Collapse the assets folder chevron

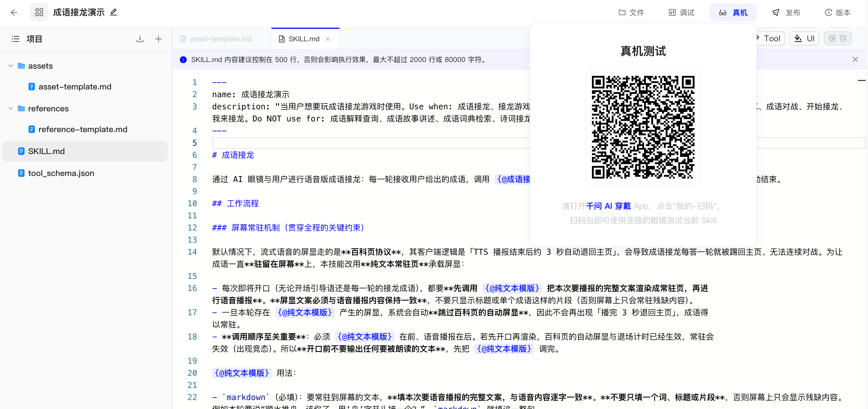[11, 66]
